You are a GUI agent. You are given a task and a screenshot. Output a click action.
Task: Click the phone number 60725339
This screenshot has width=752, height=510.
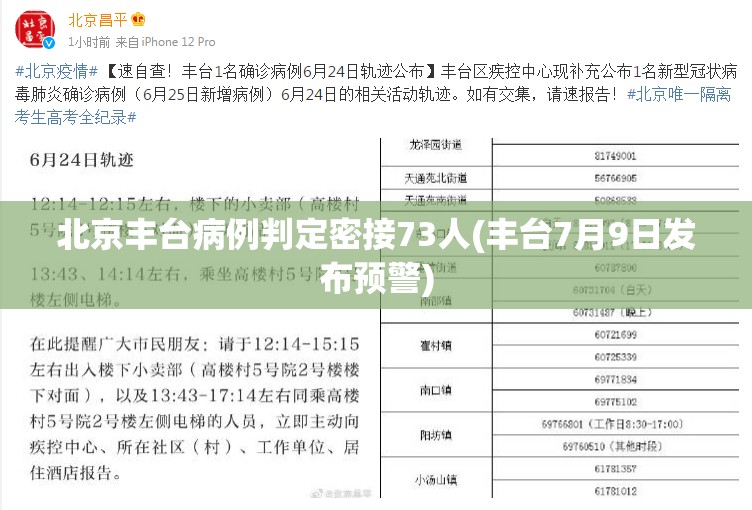pyautogui.click(x=615, y=357)
